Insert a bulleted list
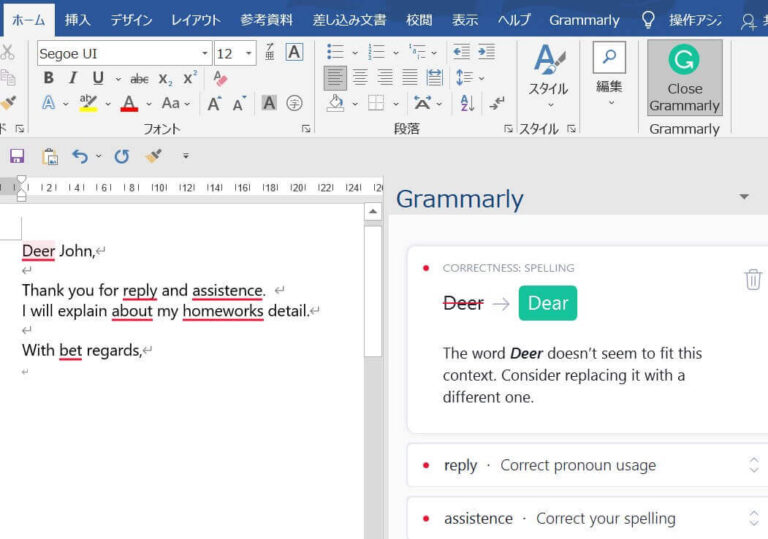The width and height of the screenshot is (768, 539). coord(336,51)
